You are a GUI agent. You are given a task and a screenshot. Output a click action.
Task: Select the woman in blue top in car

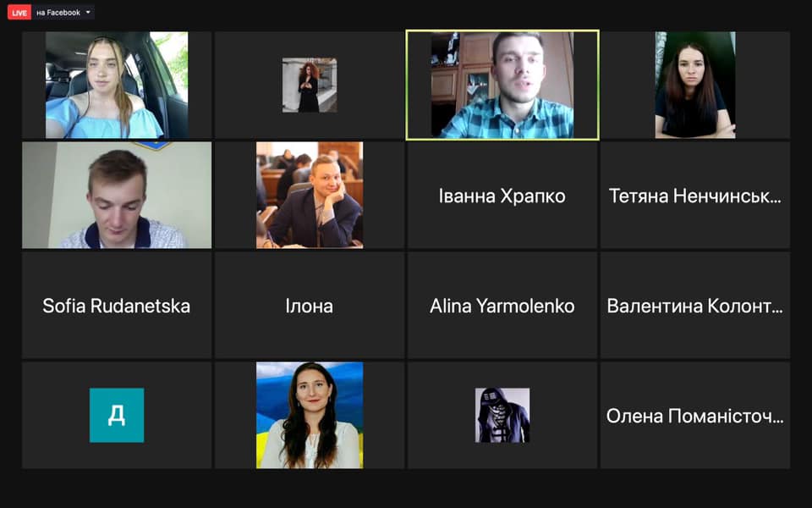pos(117,85)
